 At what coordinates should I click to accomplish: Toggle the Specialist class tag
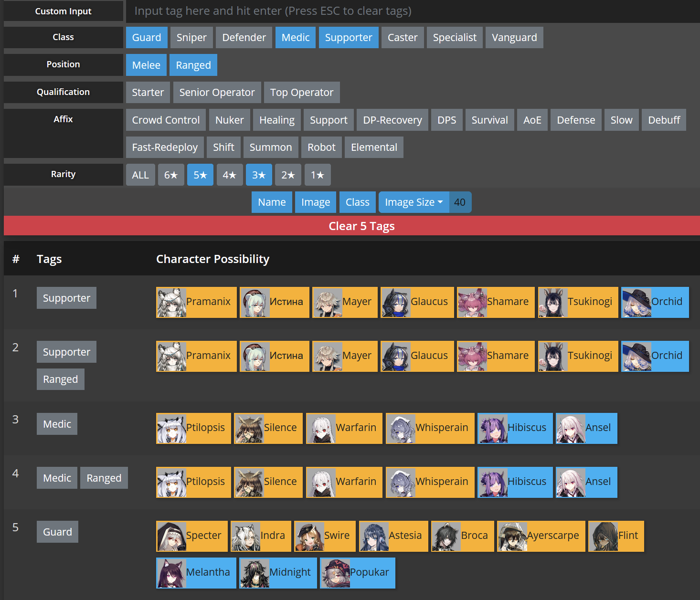pos(455,37)
